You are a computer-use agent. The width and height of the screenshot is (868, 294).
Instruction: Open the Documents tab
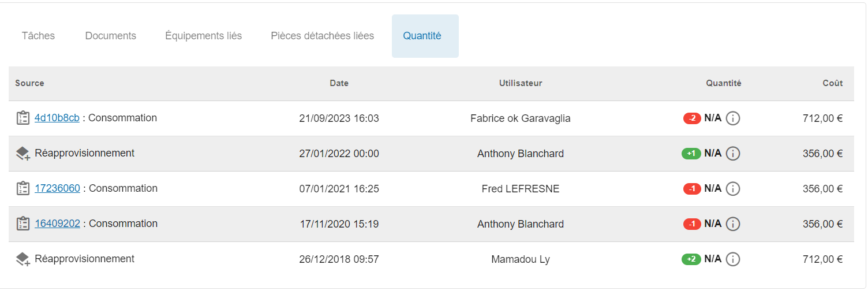pos(111,36)
